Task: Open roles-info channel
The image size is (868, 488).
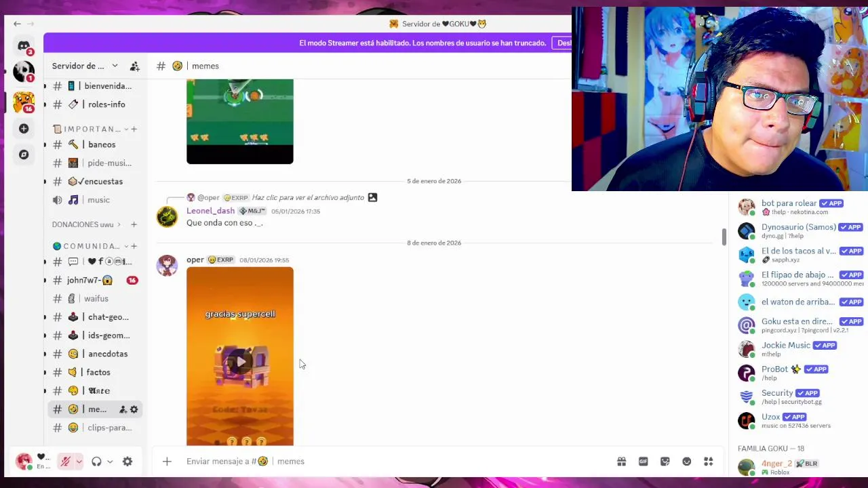Action: [95, 104]
